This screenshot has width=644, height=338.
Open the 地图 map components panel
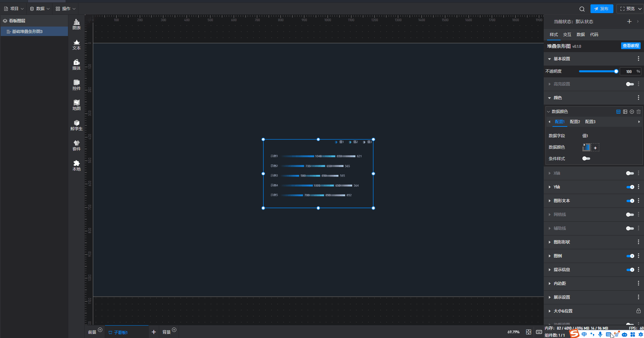click(76, 105)
